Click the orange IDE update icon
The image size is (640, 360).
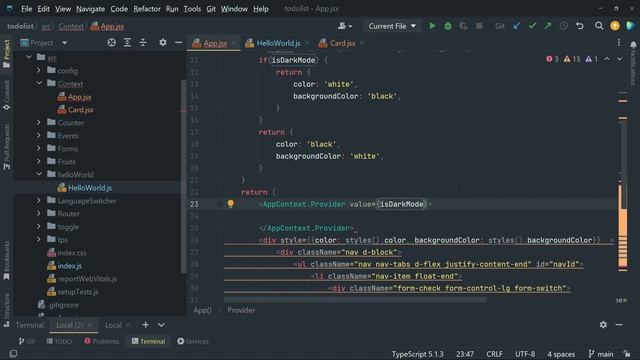click(615, 26)
